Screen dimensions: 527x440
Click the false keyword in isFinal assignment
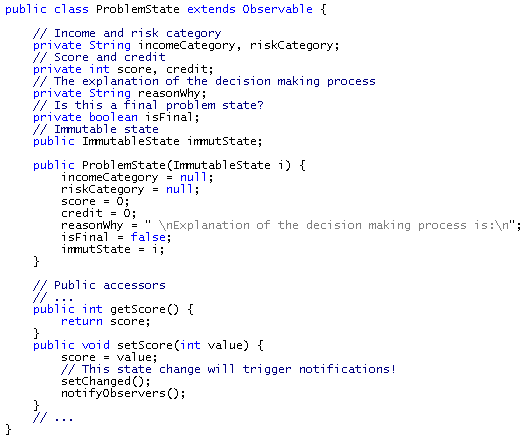[148, 237]
